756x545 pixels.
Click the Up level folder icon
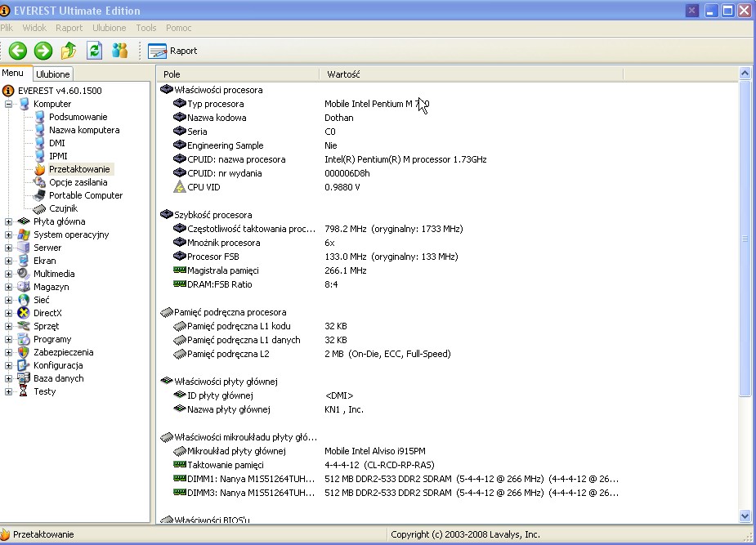[69, 51]
